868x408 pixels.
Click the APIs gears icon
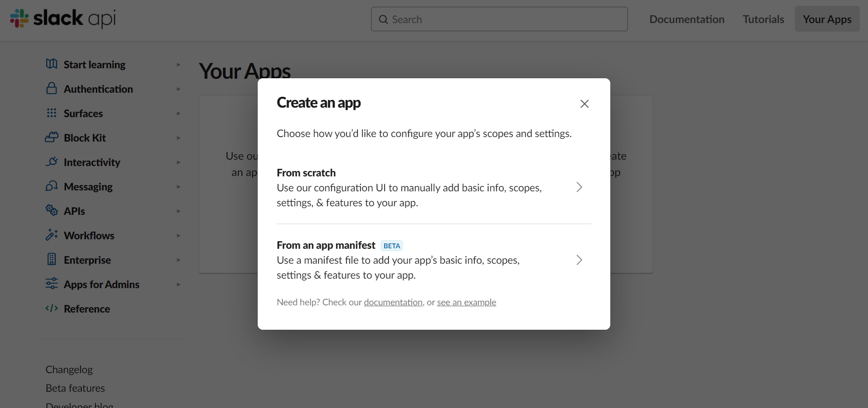tap(52, 210)
